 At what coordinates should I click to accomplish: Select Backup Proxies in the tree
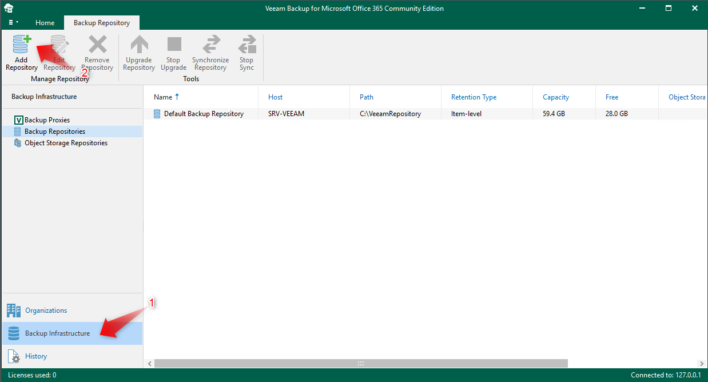pos(47,120)
